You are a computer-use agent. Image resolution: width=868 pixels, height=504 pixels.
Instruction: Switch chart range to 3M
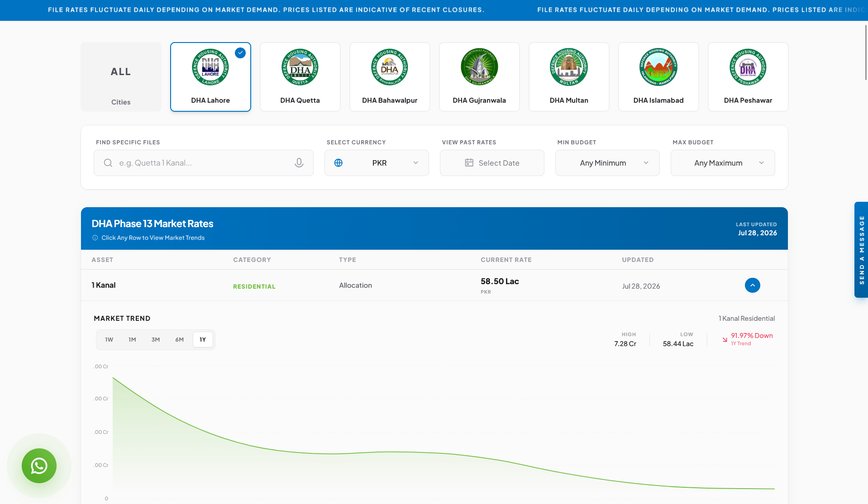pyautogui.click(x=156, y=340)
